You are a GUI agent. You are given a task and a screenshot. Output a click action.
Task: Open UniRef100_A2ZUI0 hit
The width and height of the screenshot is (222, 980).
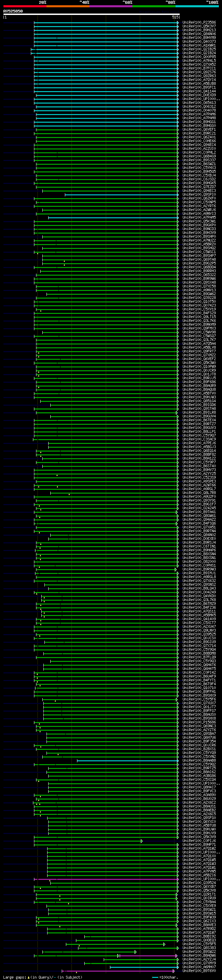coord(199,148)
